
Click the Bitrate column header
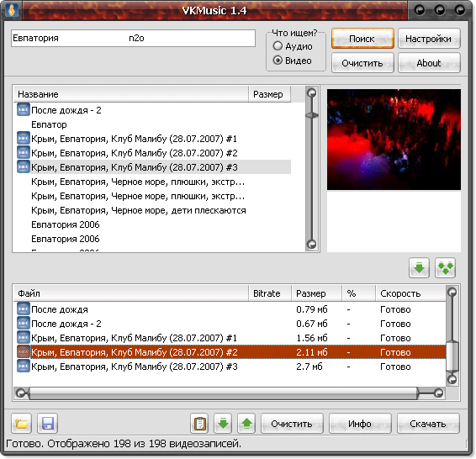click(x=270, y=293)
